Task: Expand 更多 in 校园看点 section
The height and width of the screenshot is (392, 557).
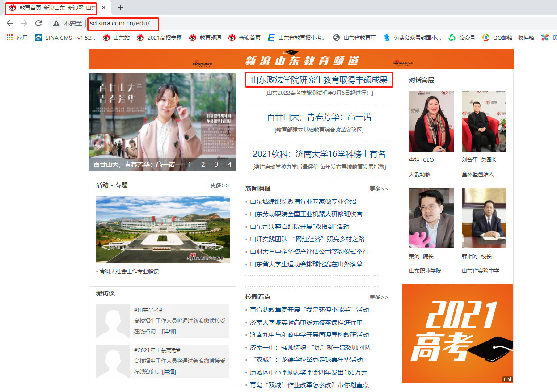Action: click(x=379, y=297)
